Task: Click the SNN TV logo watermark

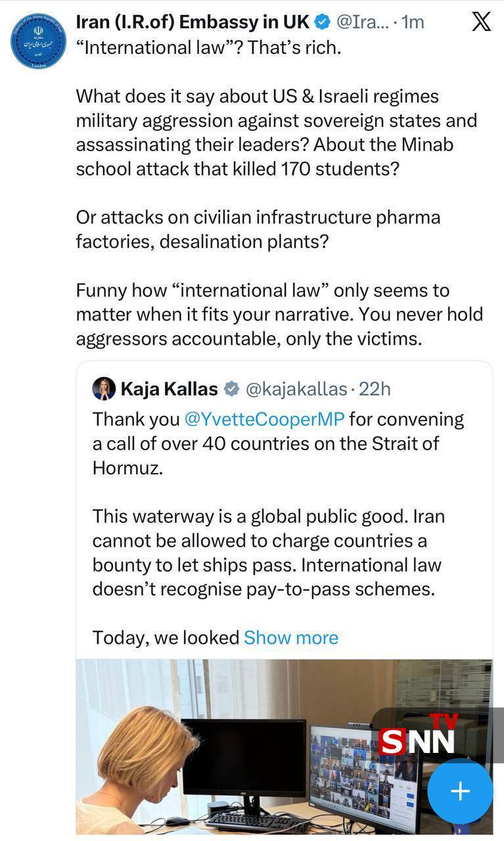Action: 417,735
